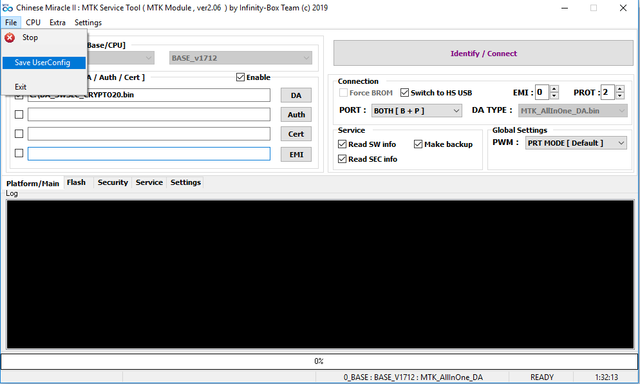
Task: Click the Infinity-Box app icon in title bar
Action: pyautogui.click(x=7, y=8)
